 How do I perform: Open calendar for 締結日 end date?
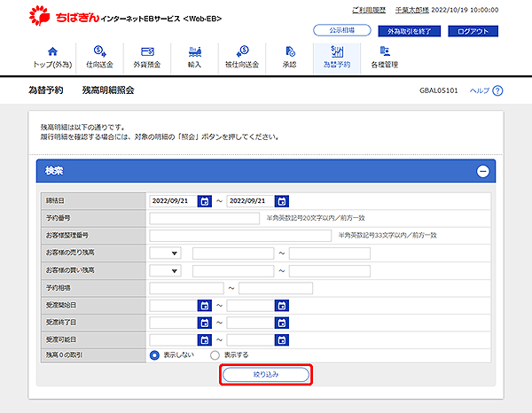tap(282, 201)
